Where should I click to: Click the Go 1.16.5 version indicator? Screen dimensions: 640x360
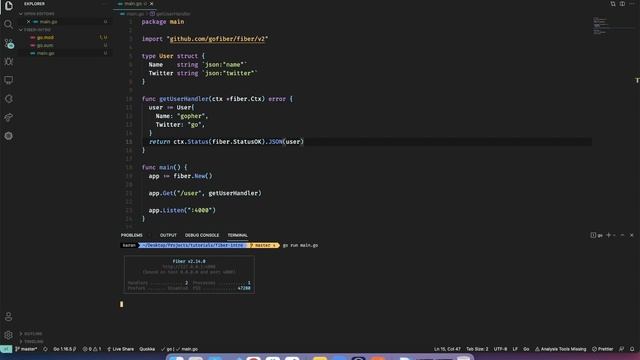point(64,349)
